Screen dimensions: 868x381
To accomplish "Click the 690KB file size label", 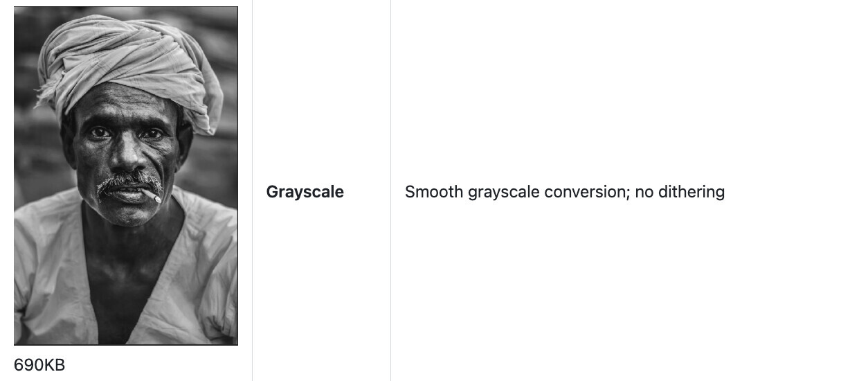I will (39, 365).
